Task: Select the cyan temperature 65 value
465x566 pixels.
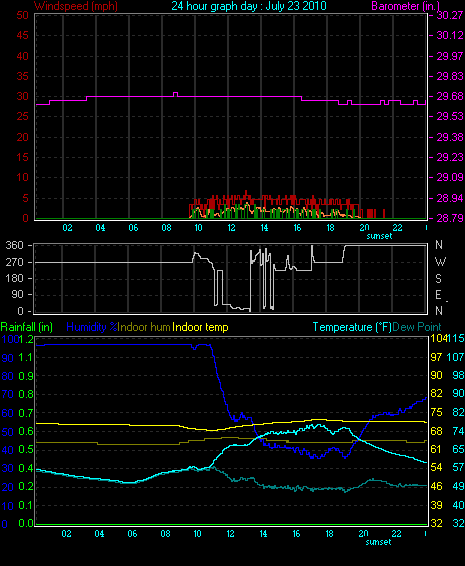Action: pos(459,449)
